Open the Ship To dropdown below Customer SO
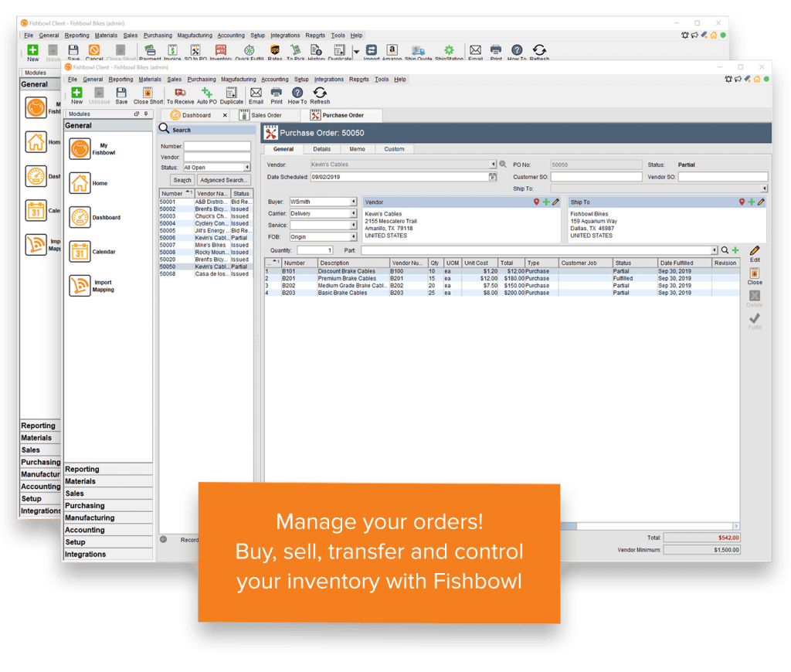The image size is (791, 672). 764,188
